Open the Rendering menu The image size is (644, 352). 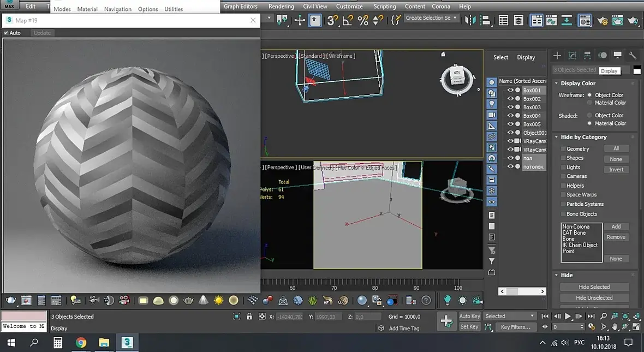(x=281, y=7)
